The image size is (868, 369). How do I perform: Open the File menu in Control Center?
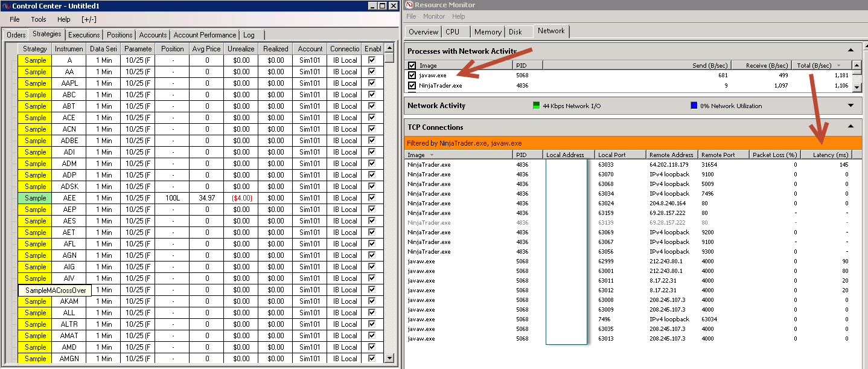14,19
